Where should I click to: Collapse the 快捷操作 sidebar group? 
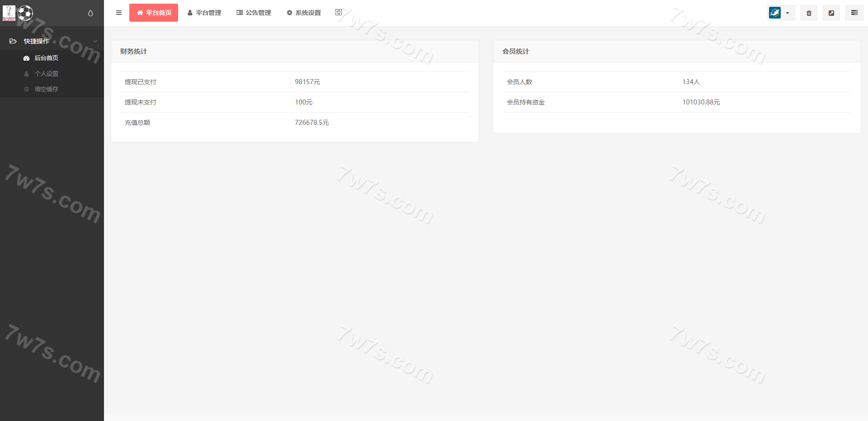coord(37,41)
